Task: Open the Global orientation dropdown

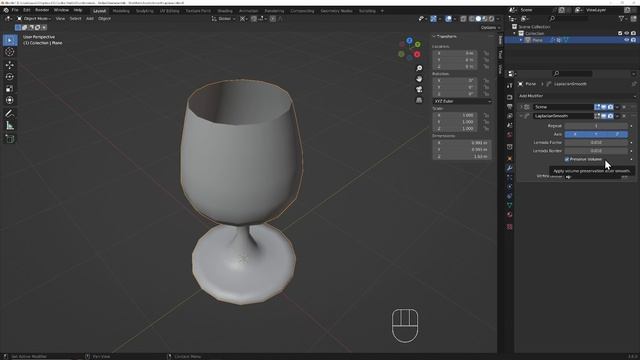Action: [223, 19]
